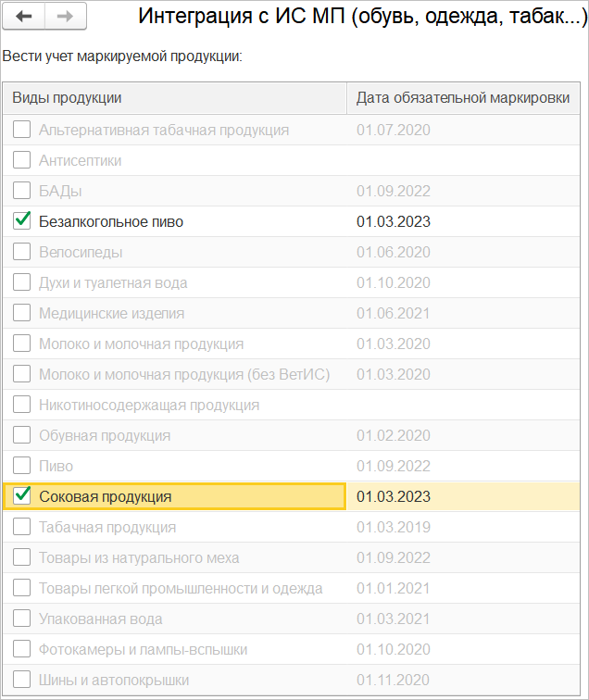Select the Духи и туалетная вода row
The image size is (589, 700).
point(113,282)
